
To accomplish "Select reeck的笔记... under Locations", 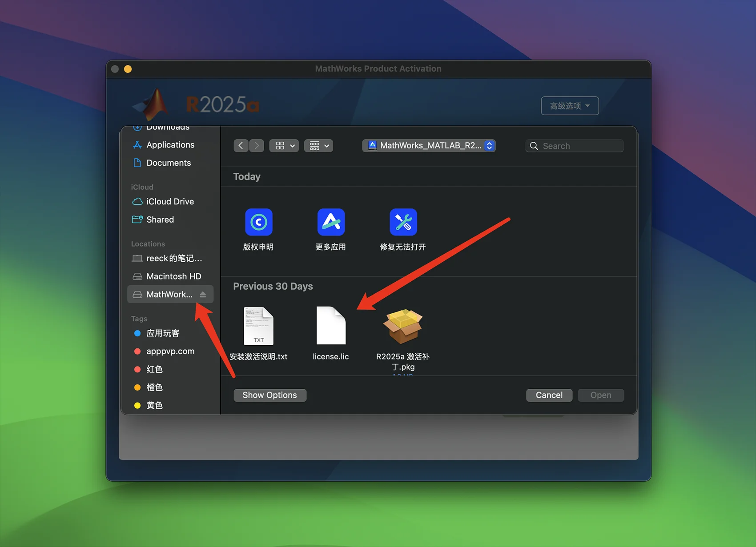I will (x=170, y=258).
